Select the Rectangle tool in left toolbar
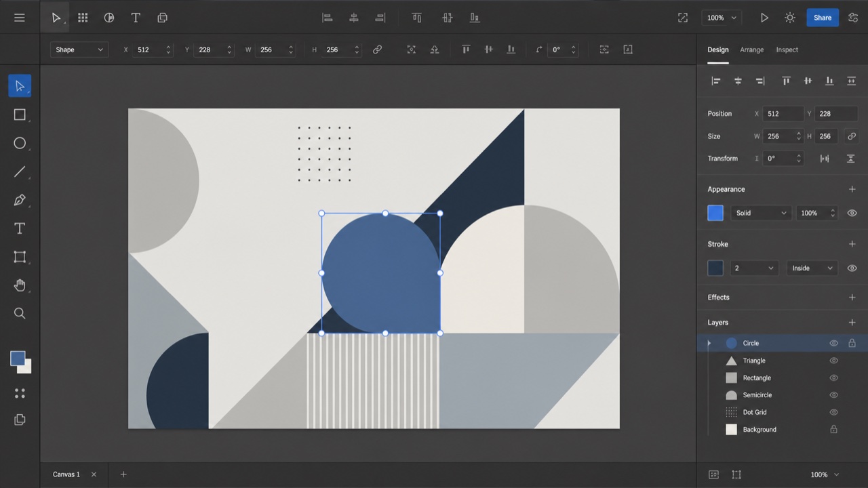Image resolution: width=868 pixels, height=488 pixels. (20, 115)
